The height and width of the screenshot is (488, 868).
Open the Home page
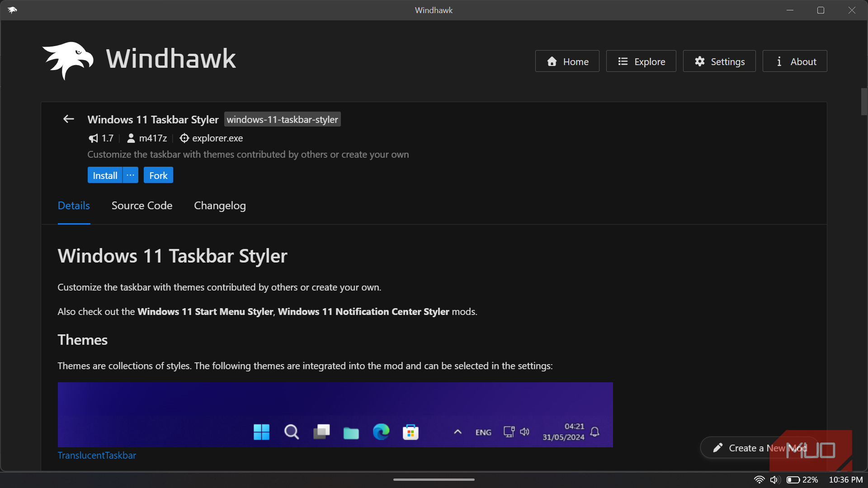tap(567, 61)
